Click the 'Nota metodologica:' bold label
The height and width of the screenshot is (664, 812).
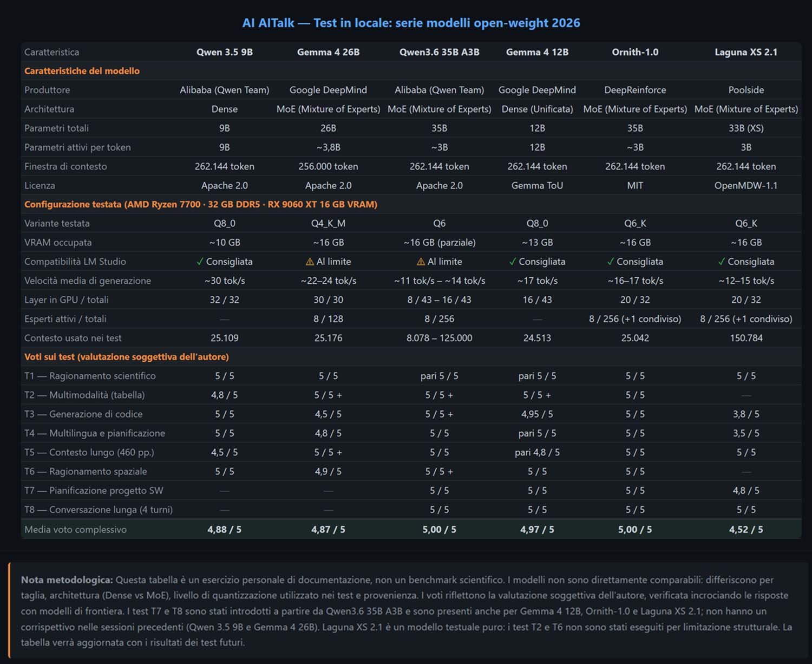coord(67,580)
